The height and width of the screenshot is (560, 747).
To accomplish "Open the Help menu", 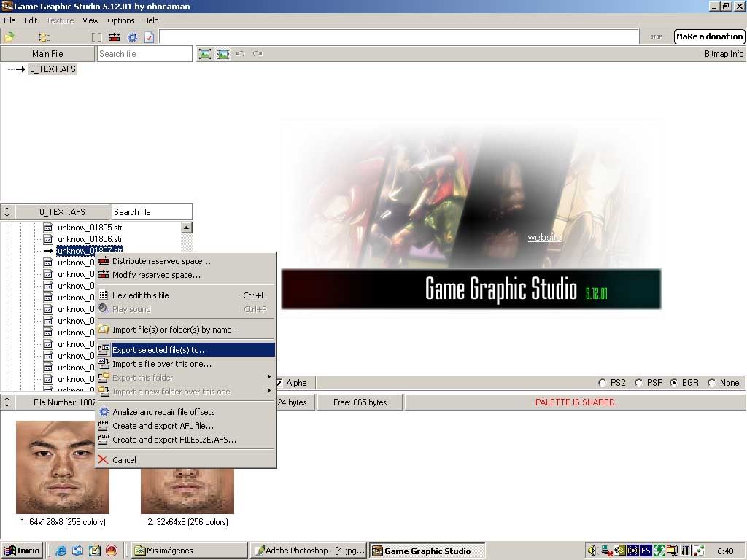I will [150, 20].
